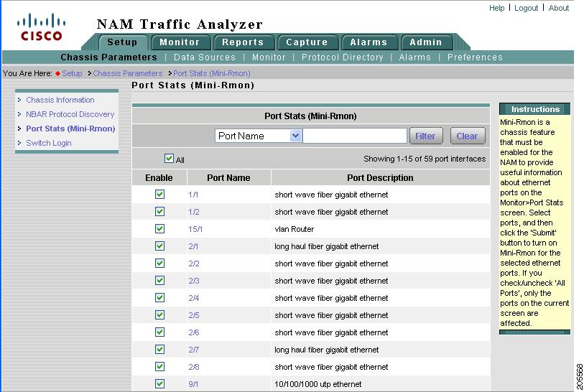Open port 2/7 link
This screenshot has height=392, width=584.
pyautogui.click(x=194, y=350)
